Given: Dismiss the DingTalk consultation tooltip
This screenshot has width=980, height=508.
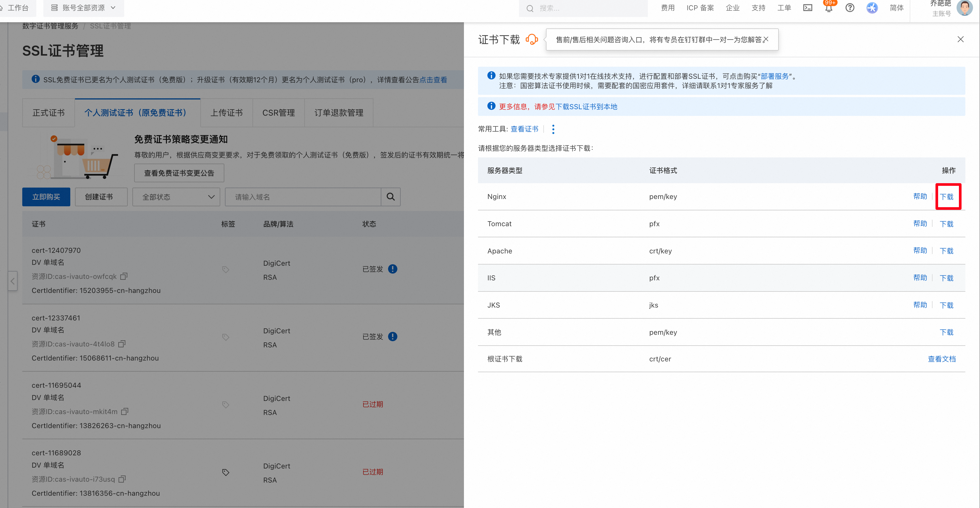Looking at the screenshot, I should (x=766, y=39).
